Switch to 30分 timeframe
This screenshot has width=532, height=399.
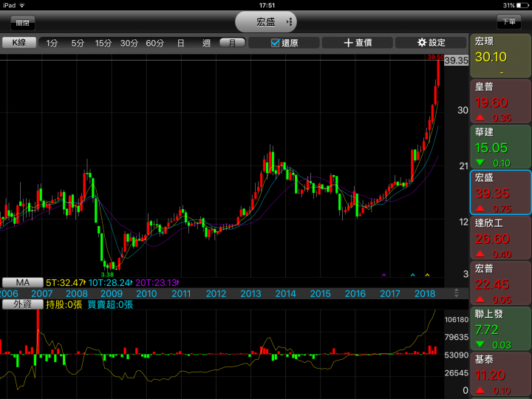[x=129, y=43]
